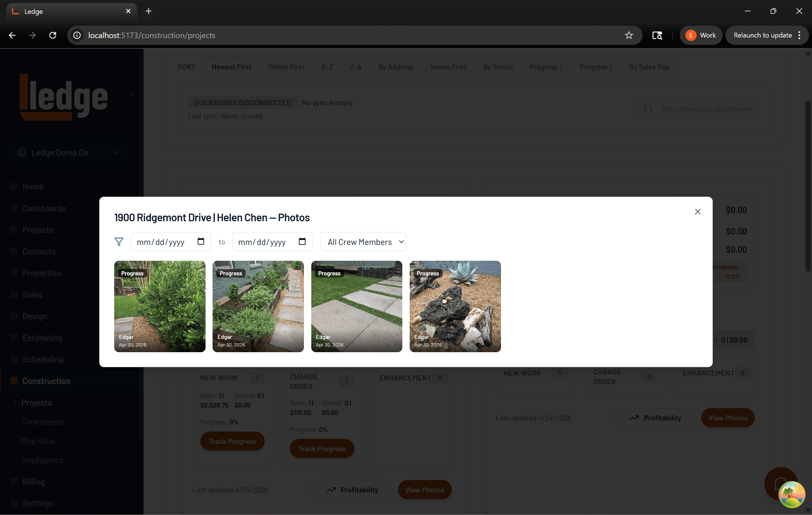Sort by Progress descending
The height and width of the screenshot is (515, 812).
tap(546, 67)
